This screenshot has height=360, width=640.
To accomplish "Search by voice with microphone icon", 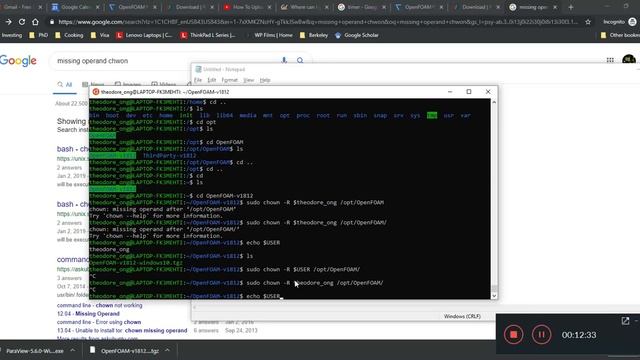I will [284, 60].
